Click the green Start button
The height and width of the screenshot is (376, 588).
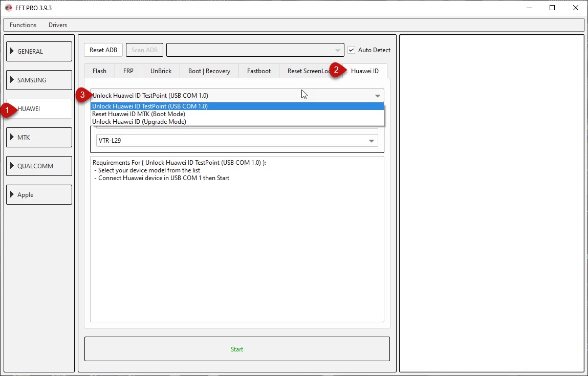tap(237, 349)
